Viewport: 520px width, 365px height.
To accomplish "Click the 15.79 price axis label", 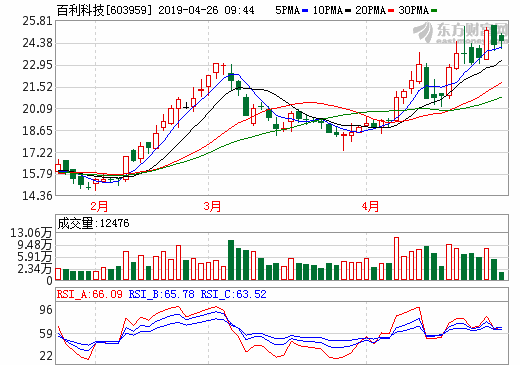I will [x=38, y=174].
